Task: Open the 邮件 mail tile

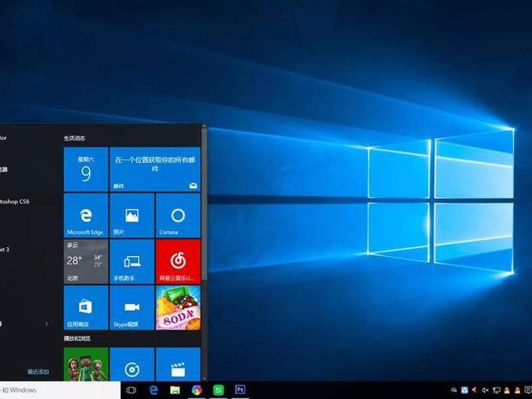Action: tap(155, 170)
